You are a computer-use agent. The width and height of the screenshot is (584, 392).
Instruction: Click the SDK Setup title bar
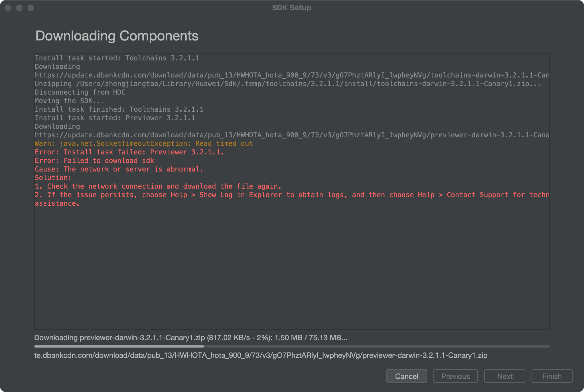pos(291,8)
